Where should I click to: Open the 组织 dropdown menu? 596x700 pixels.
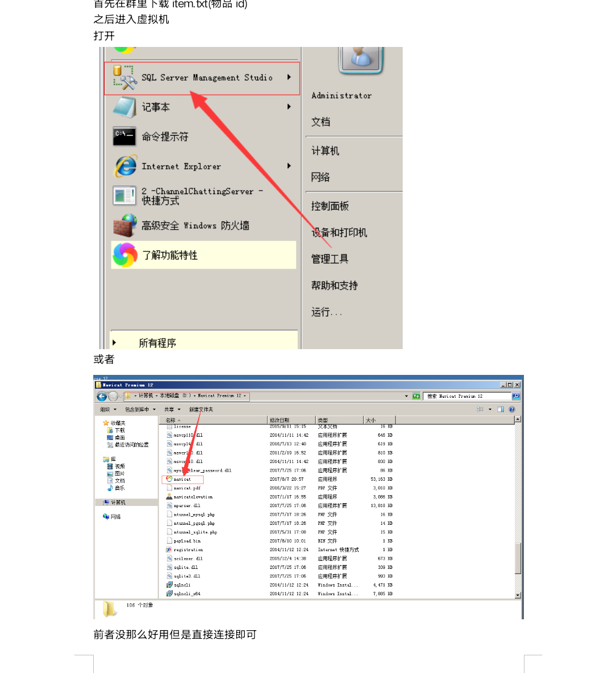click(109, 409)
